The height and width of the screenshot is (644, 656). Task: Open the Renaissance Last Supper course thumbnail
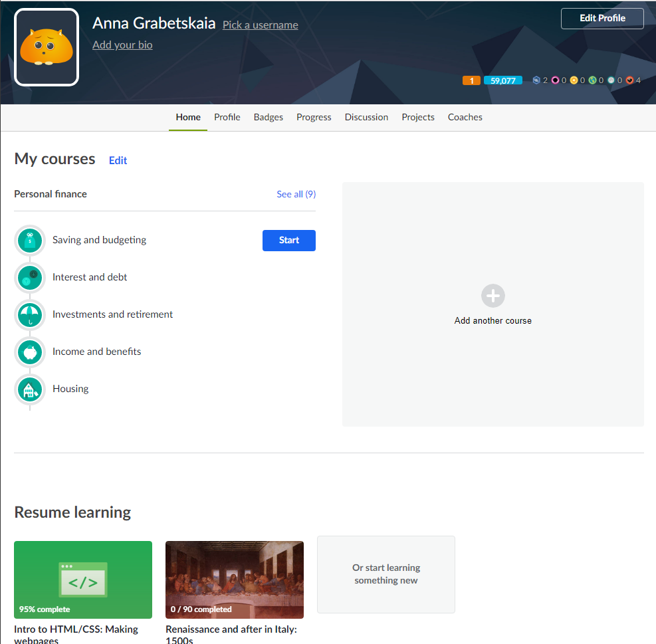click(234, 580)
